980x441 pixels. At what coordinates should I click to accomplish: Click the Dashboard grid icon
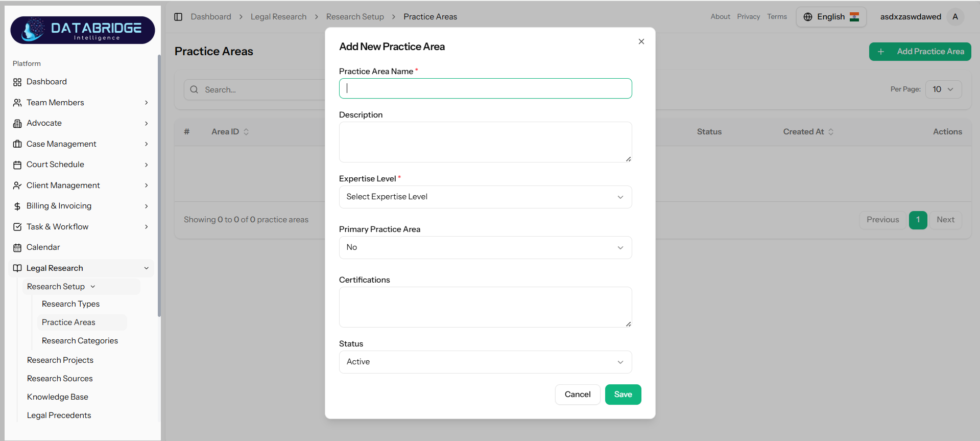(x=17, y=82)
